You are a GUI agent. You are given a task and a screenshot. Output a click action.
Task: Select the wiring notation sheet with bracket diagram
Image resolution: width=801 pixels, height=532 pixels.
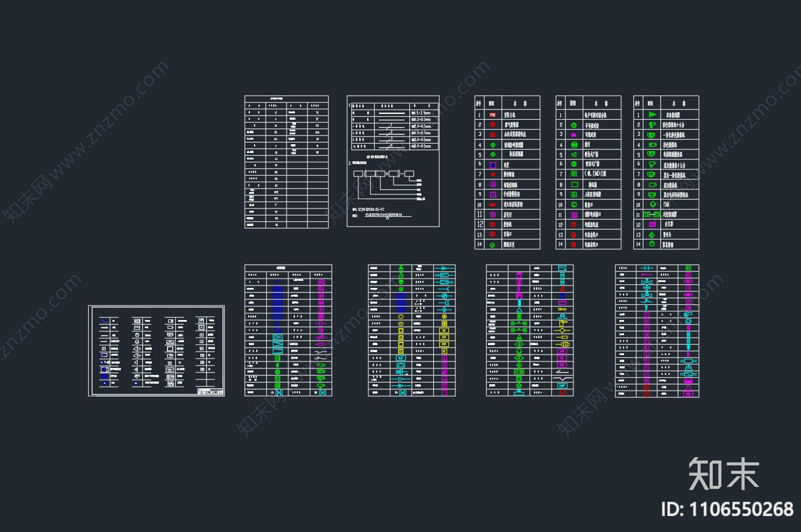tap(393, 161)
